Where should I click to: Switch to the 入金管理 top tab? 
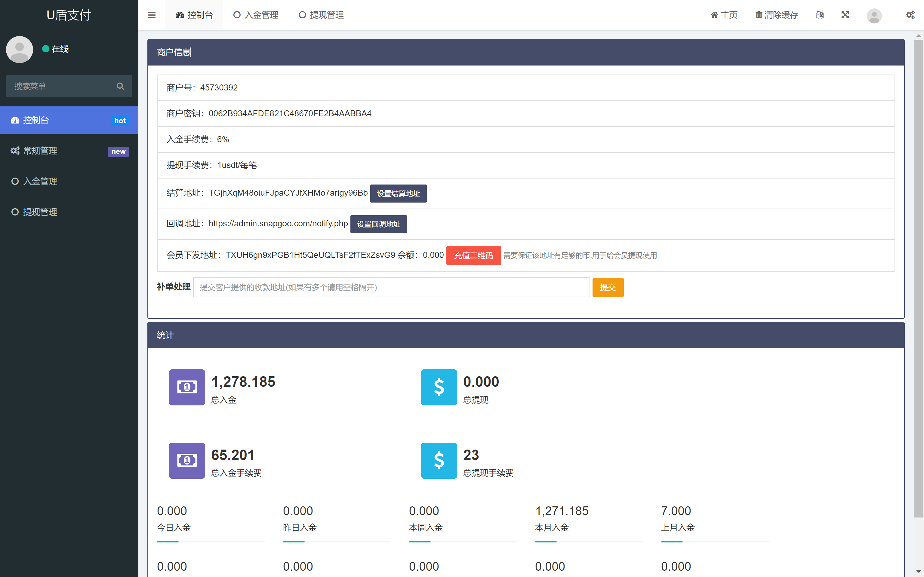tap(256, 15)
